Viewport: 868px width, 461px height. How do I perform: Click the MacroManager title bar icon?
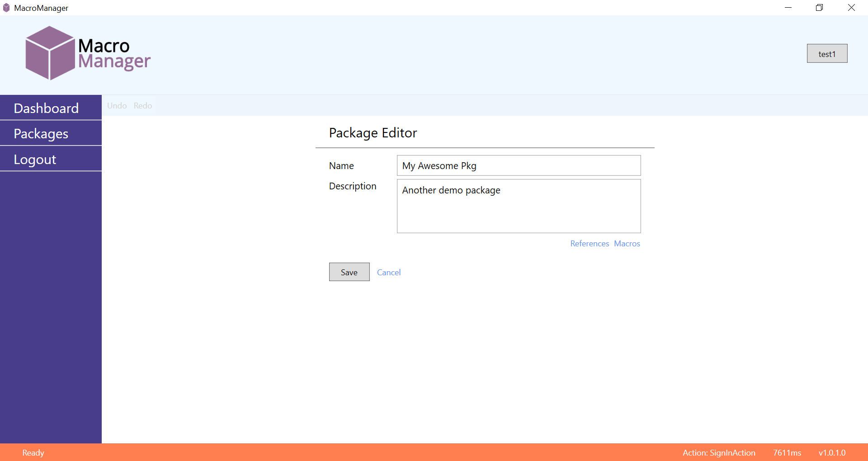[6, 7]
